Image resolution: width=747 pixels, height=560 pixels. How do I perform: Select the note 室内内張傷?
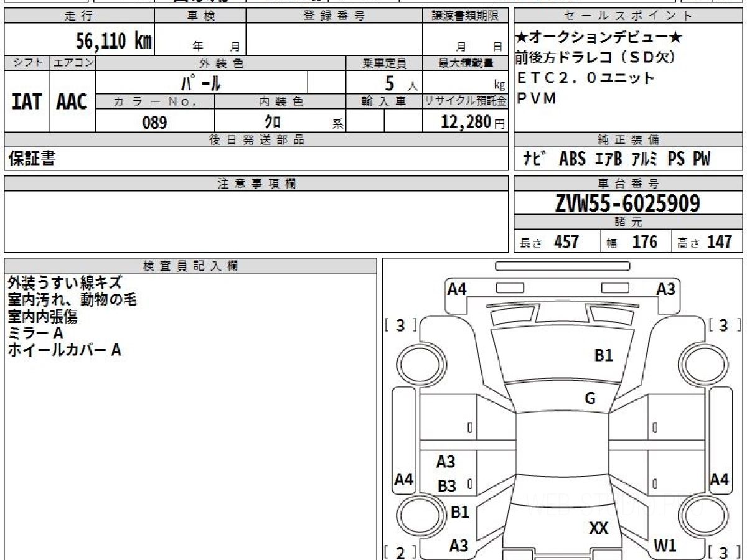tap(42, 317)
